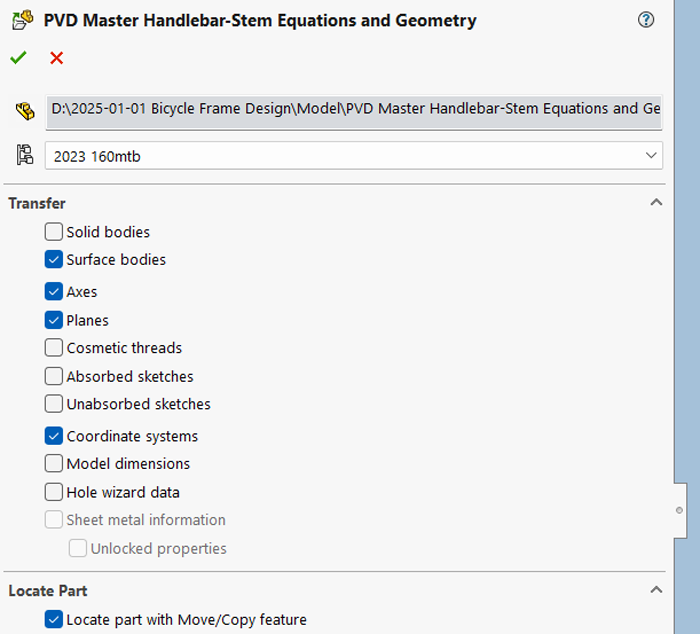Uncheck the Surface bodies checkbox

54,260
